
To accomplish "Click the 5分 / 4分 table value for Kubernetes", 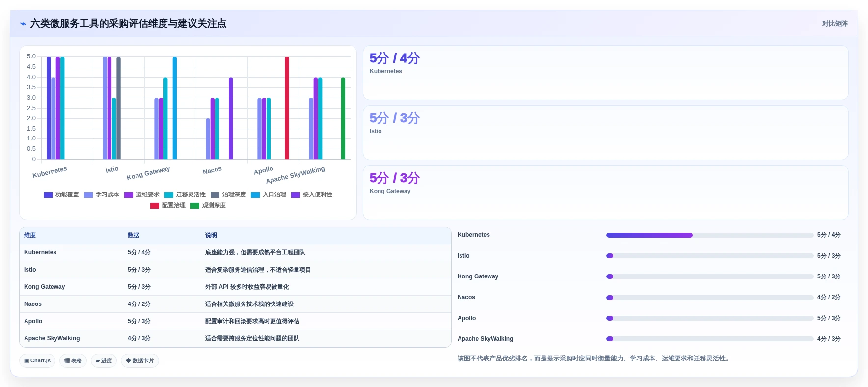I will (139, 252).
